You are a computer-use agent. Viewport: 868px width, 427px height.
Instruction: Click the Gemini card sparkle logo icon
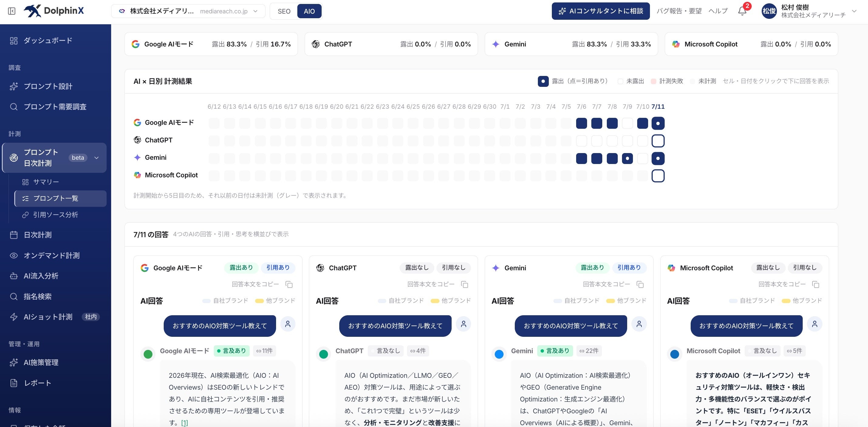coord(495,268)
